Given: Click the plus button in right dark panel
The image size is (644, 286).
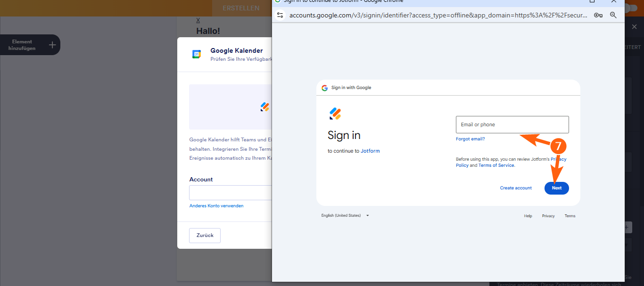Looking at the screenshot, I should point(627,227).
